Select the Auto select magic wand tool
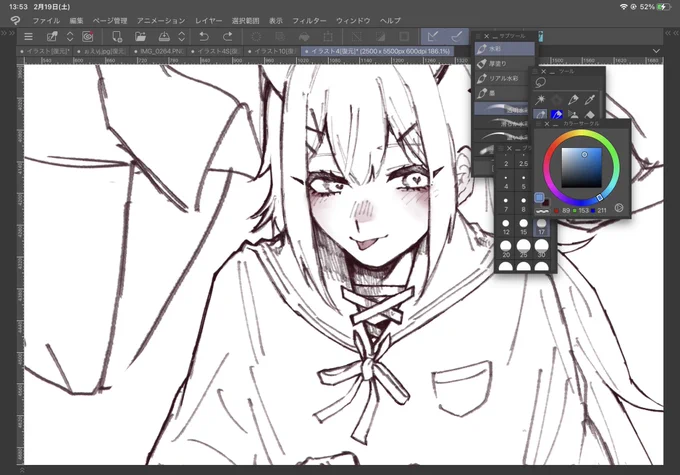 pos(540,100)
